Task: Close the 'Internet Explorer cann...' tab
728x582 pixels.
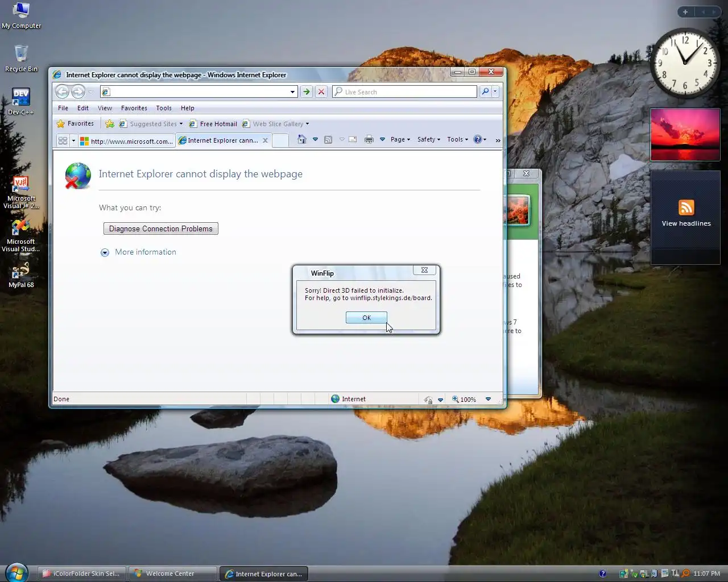Action: pos(265,140)
